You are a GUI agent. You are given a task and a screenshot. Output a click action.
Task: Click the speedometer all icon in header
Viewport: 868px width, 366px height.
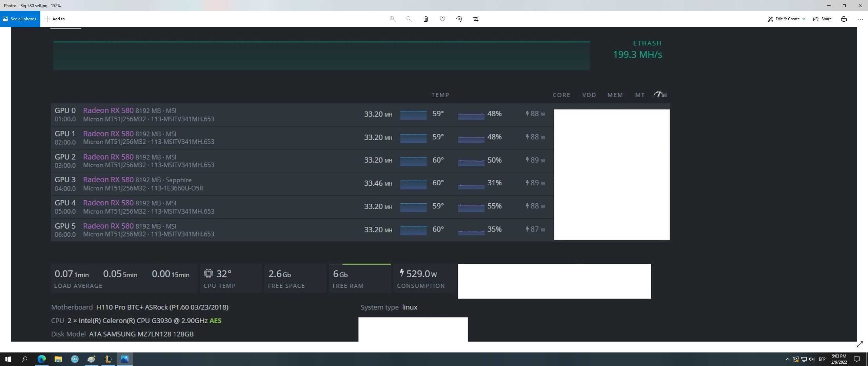[x=660, y=95]
